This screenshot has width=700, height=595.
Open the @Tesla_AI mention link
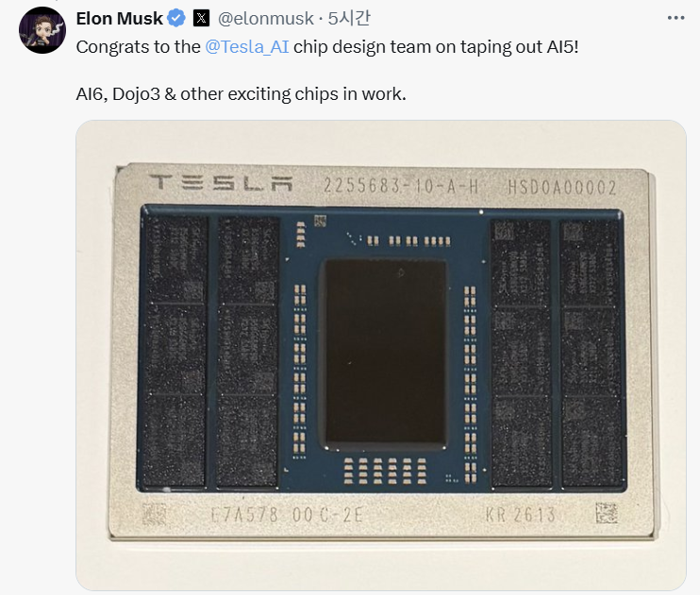pos(246,46)
